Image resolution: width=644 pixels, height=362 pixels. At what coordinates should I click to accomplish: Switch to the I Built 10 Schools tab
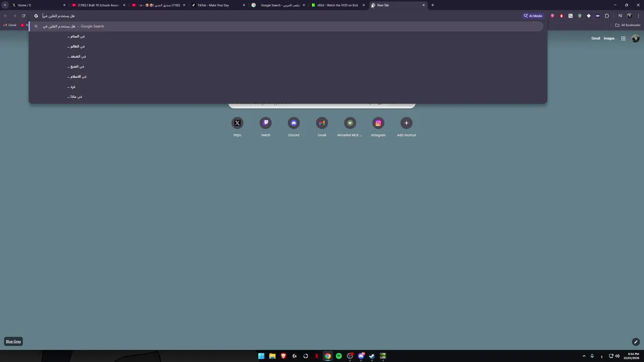click(98, 5)
